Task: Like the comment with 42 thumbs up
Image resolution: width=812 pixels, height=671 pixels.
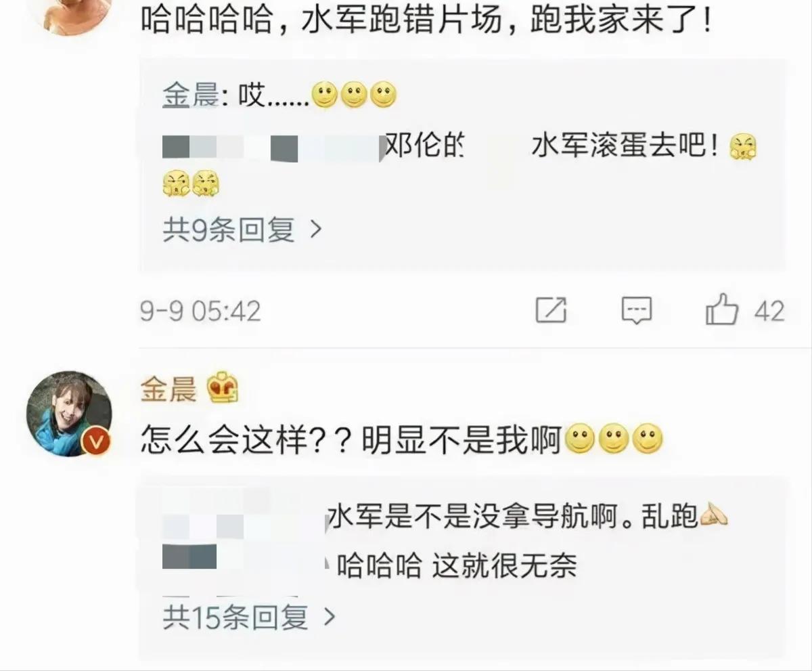Action: (x=721, y=309)
